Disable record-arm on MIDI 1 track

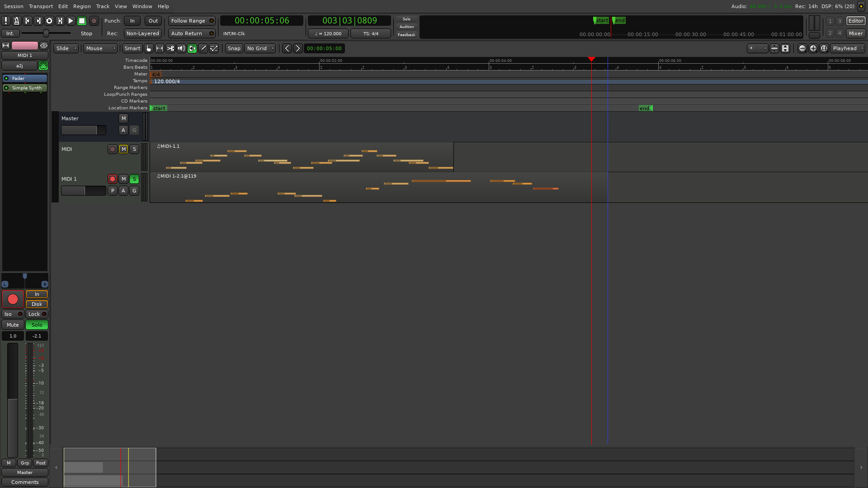point(113,179)
